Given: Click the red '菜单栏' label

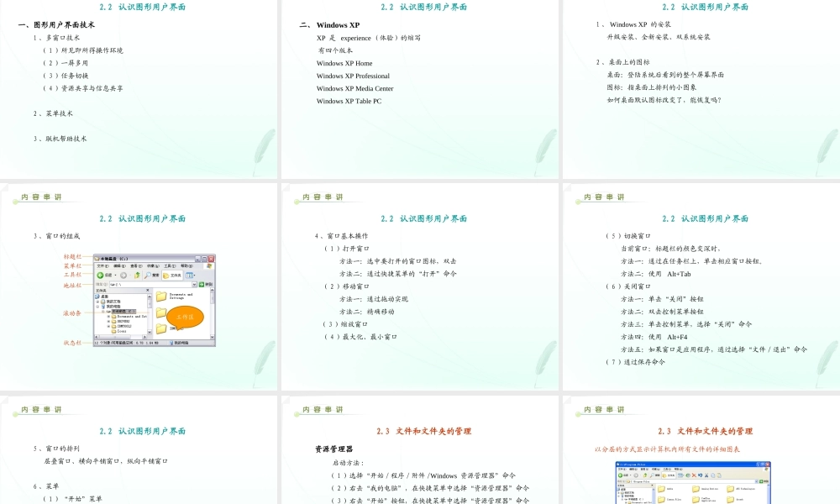Looking at the screenshot, I should (72, 265).
